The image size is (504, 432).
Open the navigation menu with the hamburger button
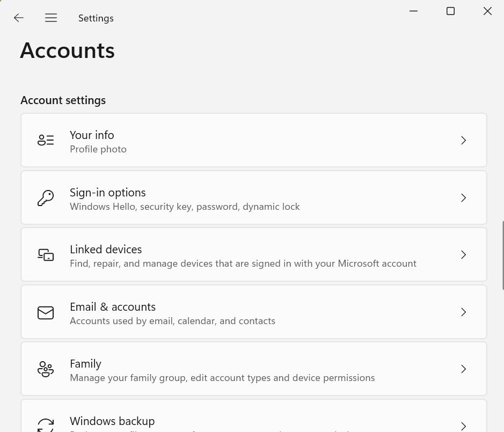[x=51, y=18]
